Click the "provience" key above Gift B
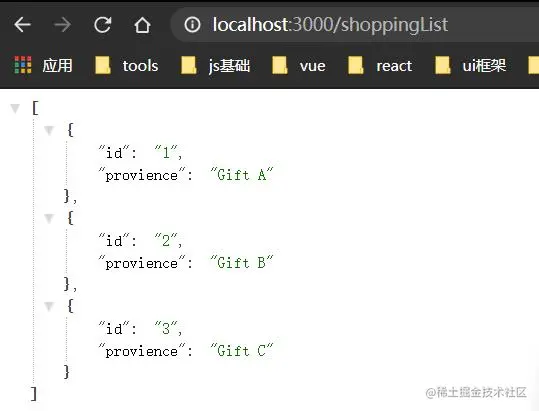Screen dimensions: 539x411 pos(142,263)
